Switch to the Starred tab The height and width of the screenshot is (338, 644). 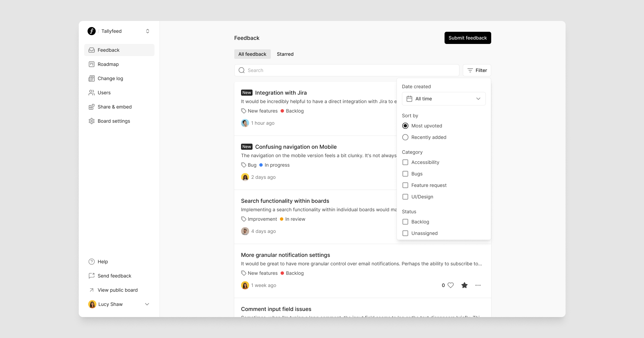coord(285,54)
